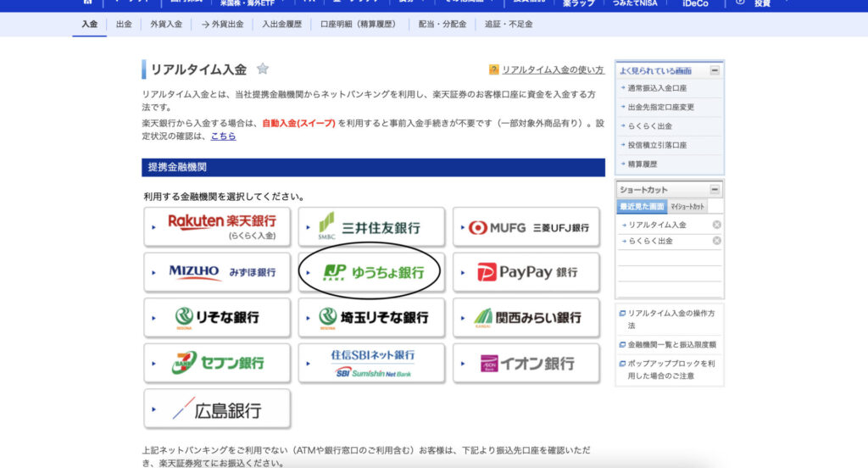Image resolution: width=868 pixels, height=468 pixels.
Task: Open the リアルタイム入金 shortcut entry
Action: pyautogui.click(x=657, y=225)
